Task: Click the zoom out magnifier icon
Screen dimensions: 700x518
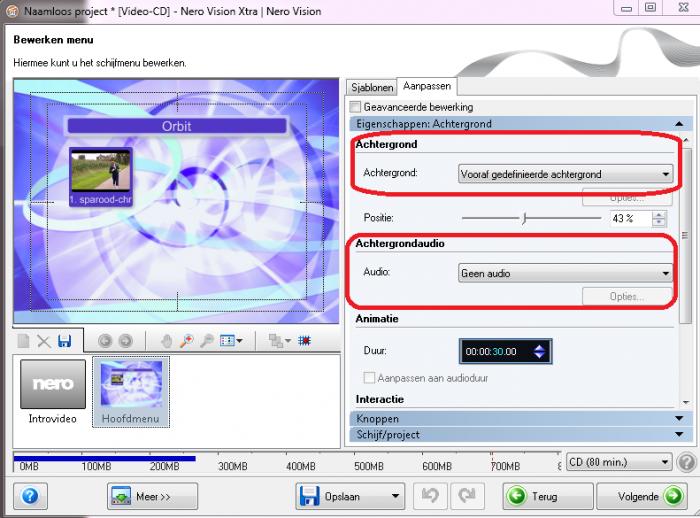Action: 207,341
